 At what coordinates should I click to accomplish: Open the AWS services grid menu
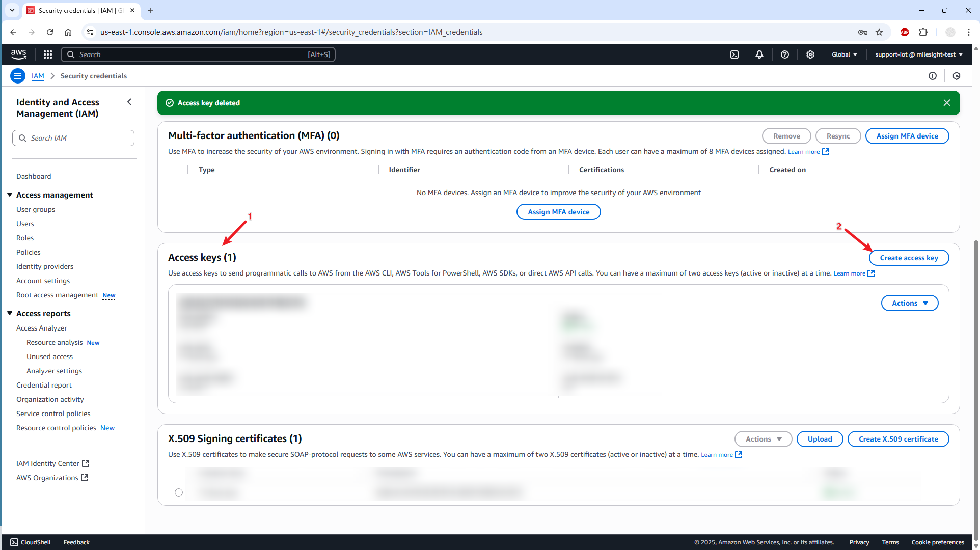(48, 54)
